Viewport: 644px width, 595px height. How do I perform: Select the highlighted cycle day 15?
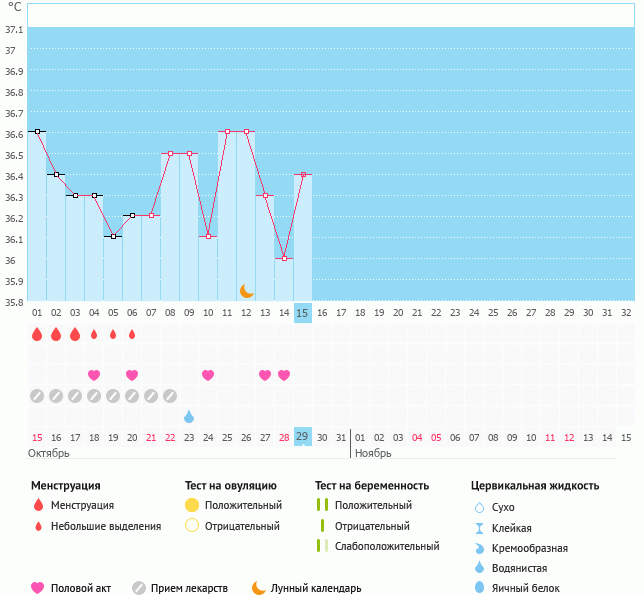pyautogui.click(x=303, y=313)
